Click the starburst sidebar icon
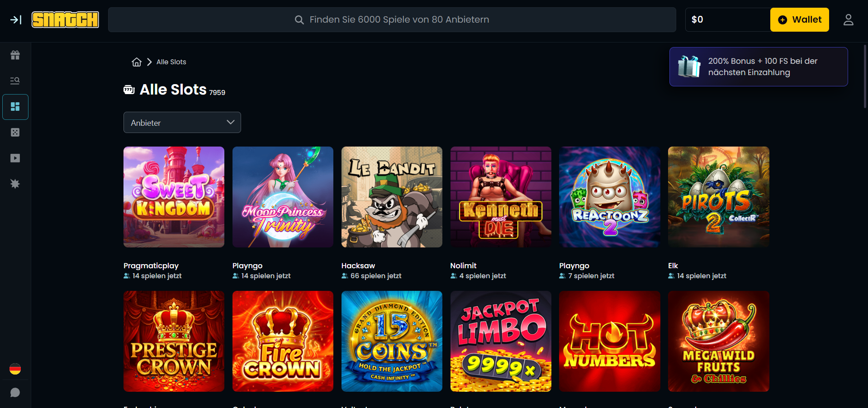Viewport: 868px width, 408px height. 15,184
